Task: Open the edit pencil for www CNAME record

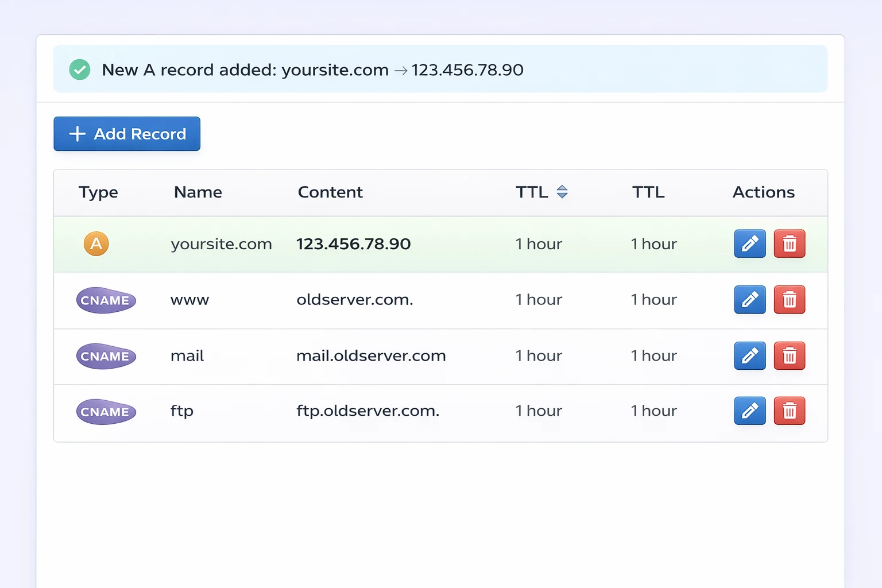Action: pos(749,299)
